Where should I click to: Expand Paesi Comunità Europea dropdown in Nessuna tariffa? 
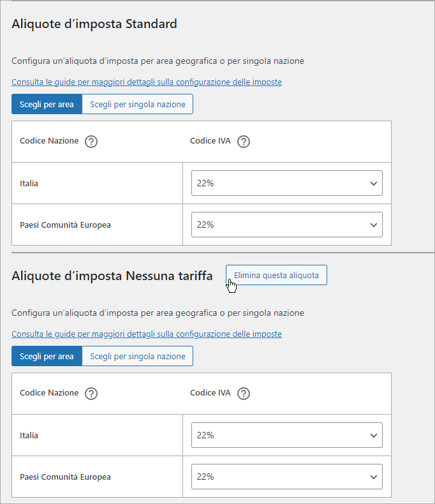pos(286,477)
